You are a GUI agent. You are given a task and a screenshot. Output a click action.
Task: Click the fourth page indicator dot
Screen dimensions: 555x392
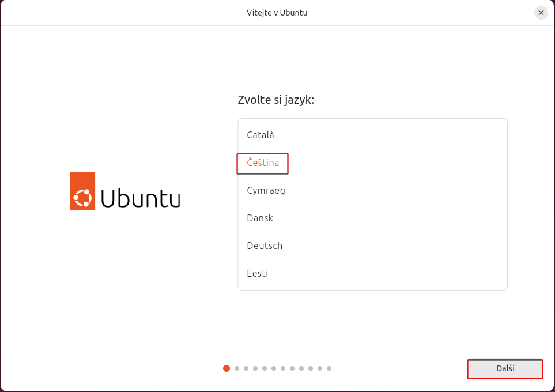[255, 368]
